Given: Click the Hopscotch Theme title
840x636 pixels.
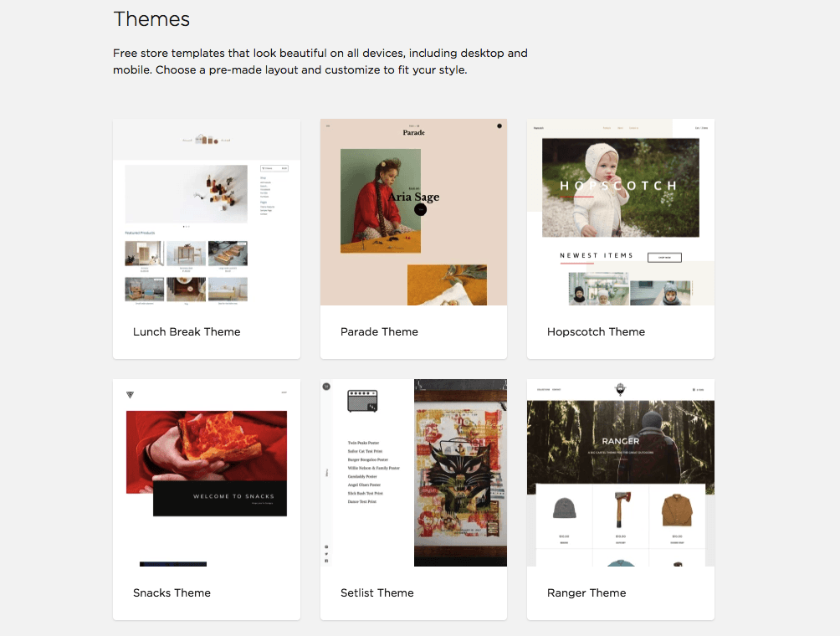Looking at the screenshot, I should click(596, 331).
